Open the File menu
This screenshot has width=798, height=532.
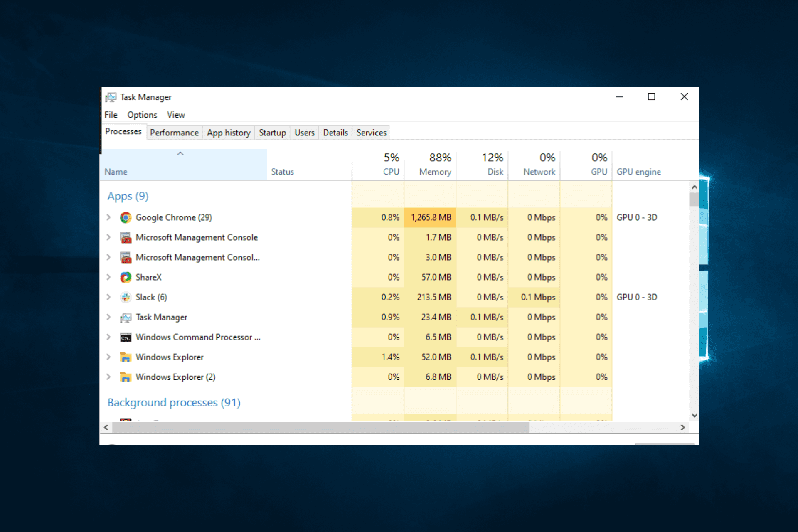(x=111, y=115)
